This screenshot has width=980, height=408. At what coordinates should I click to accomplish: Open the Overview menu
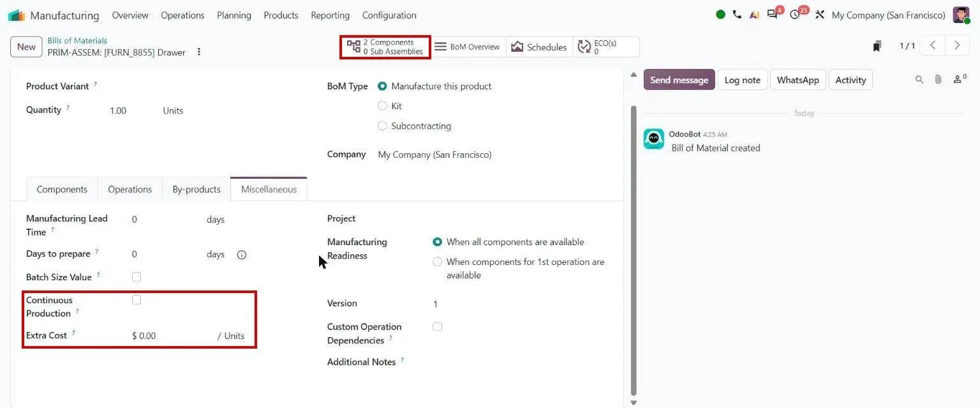tap(130, 15)
